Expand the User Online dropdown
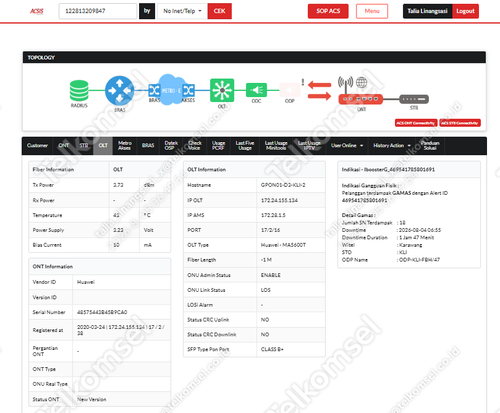The image size is (500, 413). 347,146
